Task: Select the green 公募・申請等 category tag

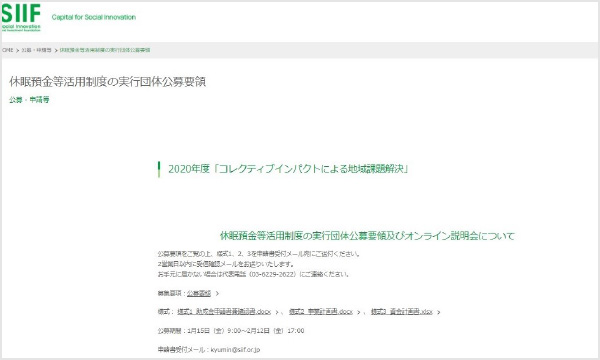Action: 29,100
